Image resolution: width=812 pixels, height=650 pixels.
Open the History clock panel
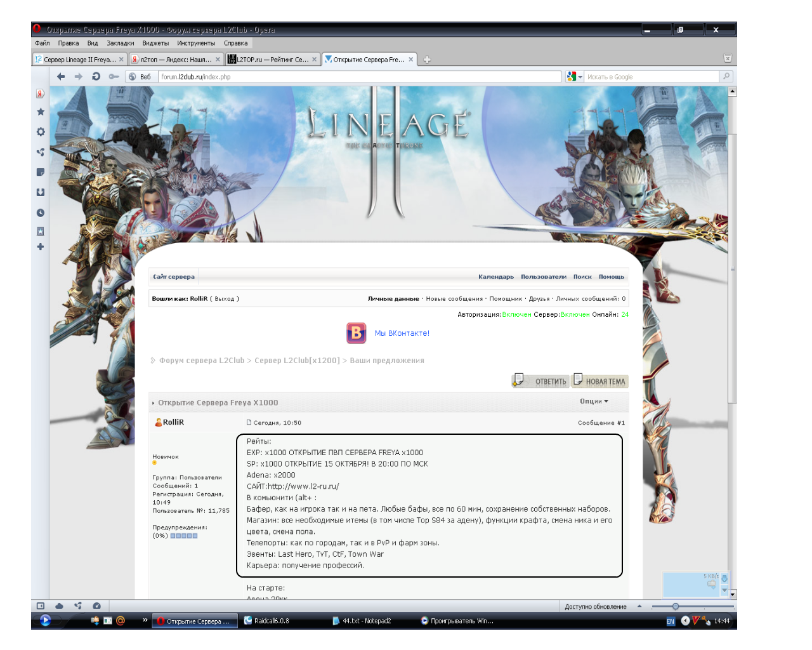41,213
